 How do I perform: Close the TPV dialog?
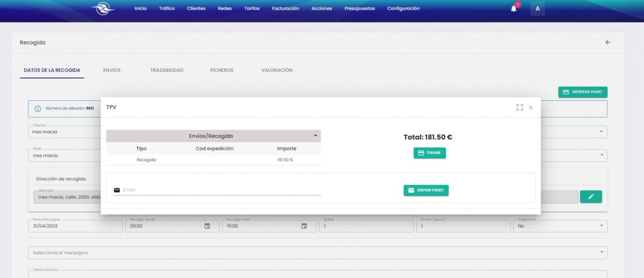pos(531,107)
